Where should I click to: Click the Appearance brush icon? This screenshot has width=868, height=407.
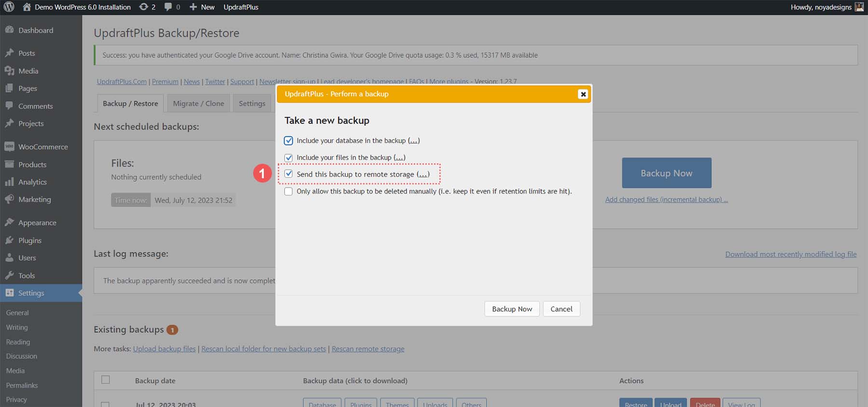pos(9,223)
